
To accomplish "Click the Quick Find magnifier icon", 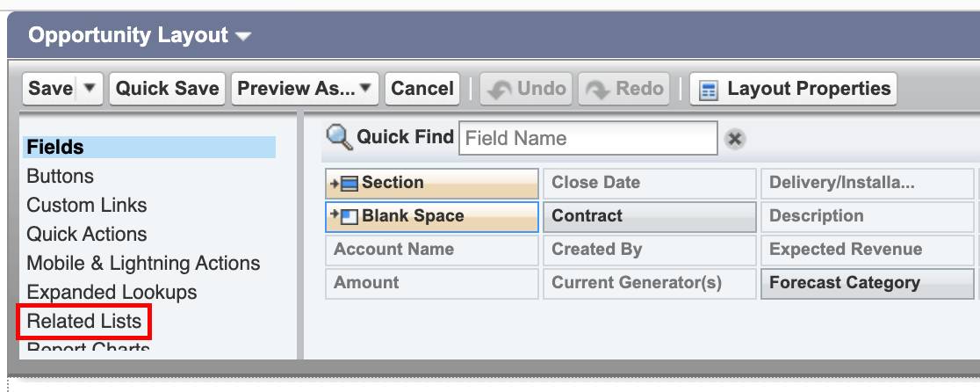I will [339, 137].
